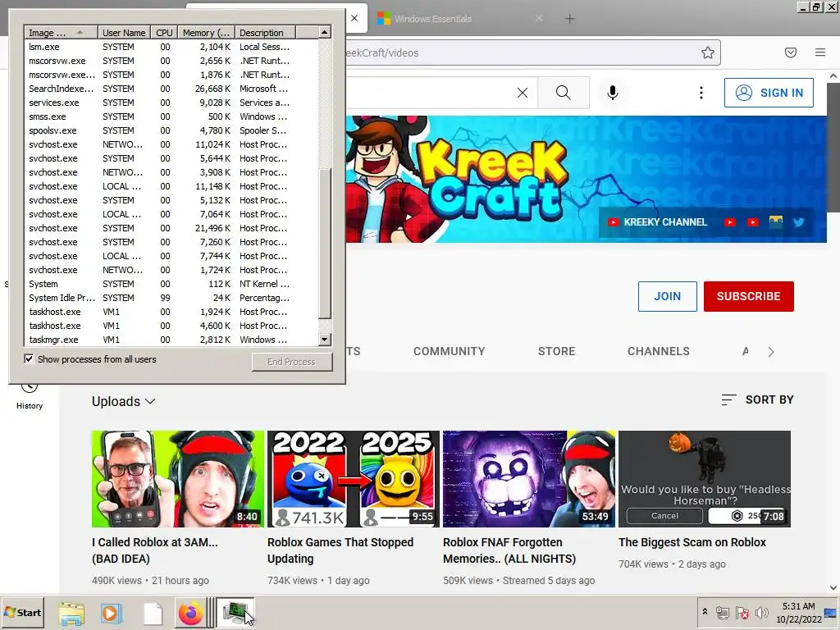
Task: Click the page scrollbar down arrow
Action: 833,587
